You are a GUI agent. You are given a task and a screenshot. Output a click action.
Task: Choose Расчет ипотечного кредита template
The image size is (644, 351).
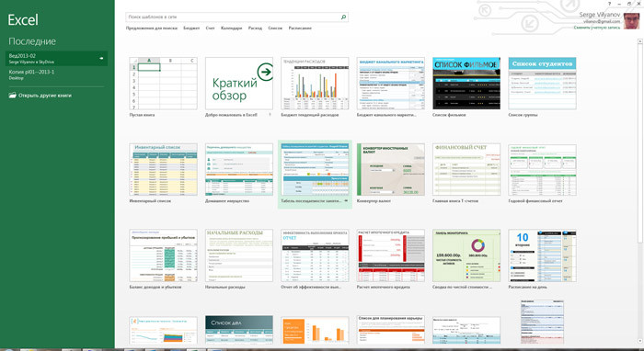(x=391, y=255)
